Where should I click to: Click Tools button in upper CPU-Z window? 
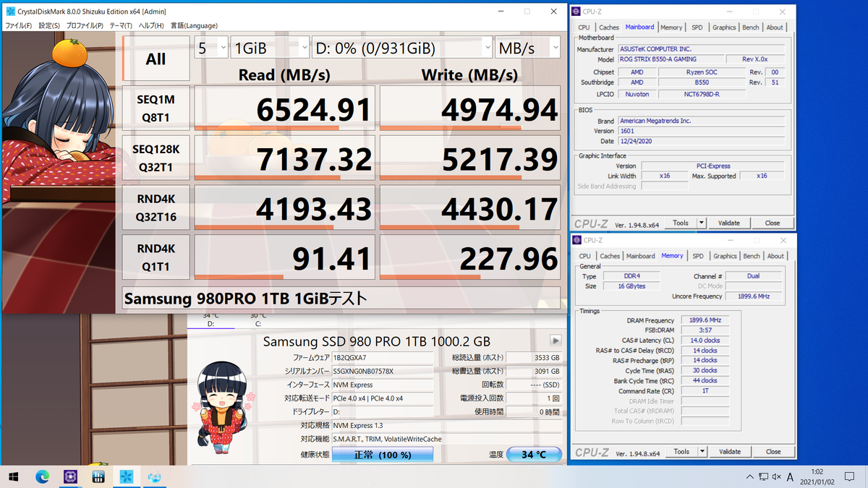(x=681, y=223)
